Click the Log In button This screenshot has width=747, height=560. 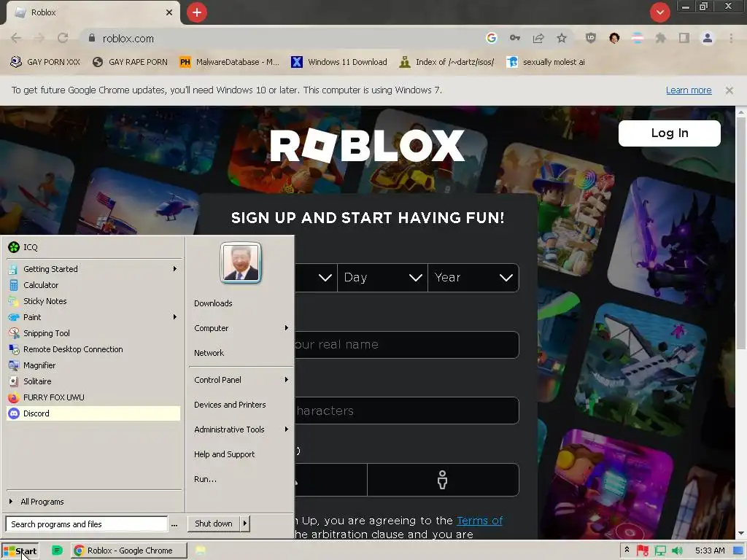[x=670, y=133]
